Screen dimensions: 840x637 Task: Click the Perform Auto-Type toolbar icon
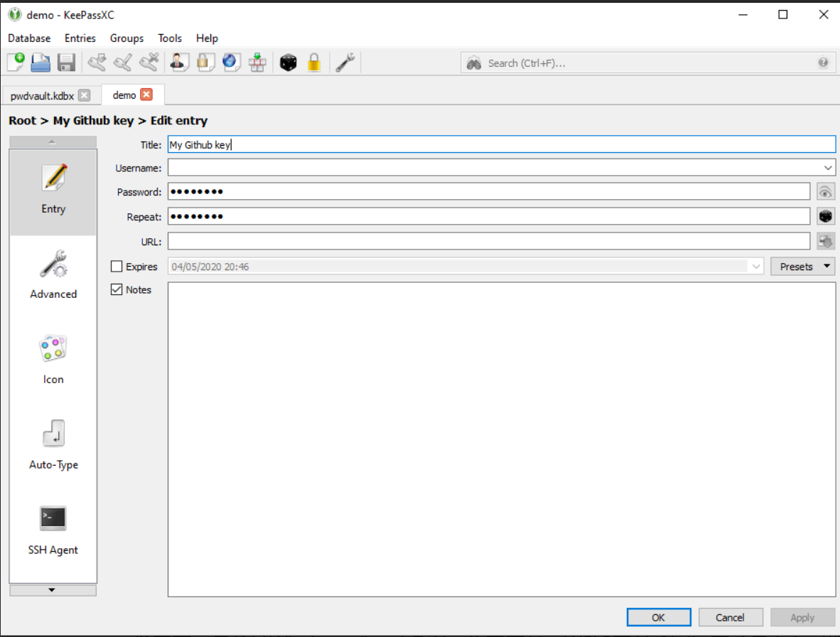pos(257,63)
